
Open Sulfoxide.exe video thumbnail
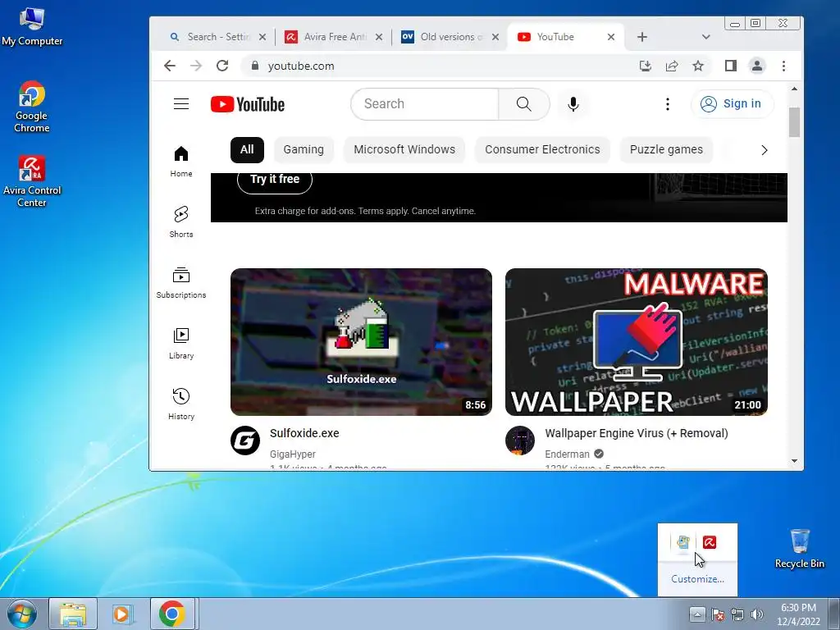tap(361, 342)
